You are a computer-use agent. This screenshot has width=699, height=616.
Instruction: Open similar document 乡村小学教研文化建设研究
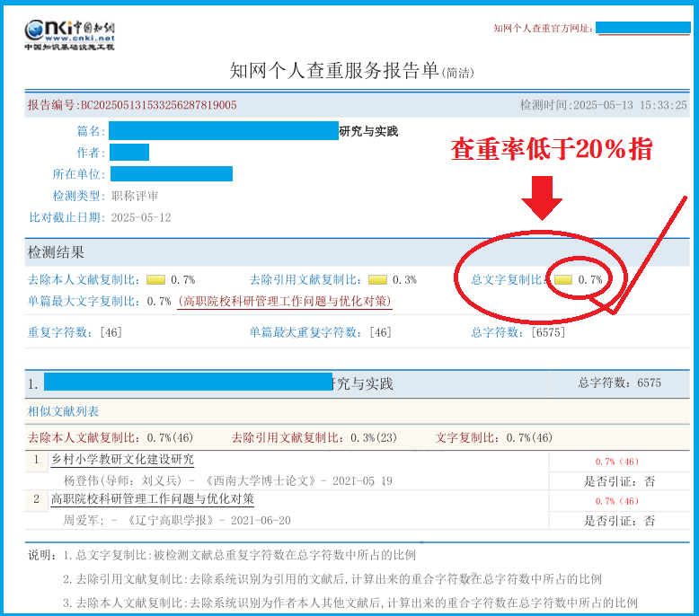click(x=122, y=460)
